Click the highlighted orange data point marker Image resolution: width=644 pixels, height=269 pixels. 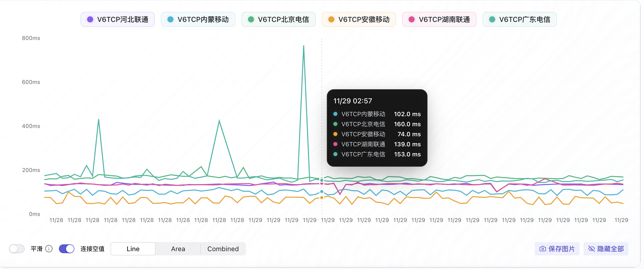[321, 198]
